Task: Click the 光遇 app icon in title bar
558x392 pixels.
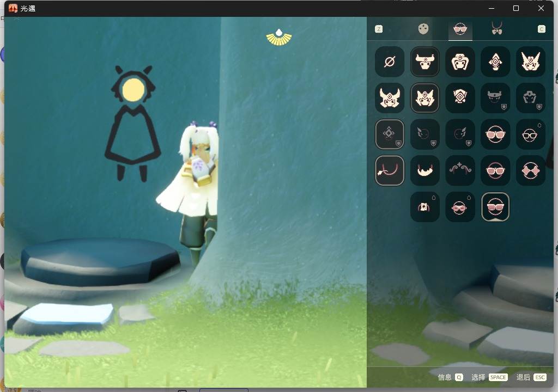Action: click(x=13, y=8)
